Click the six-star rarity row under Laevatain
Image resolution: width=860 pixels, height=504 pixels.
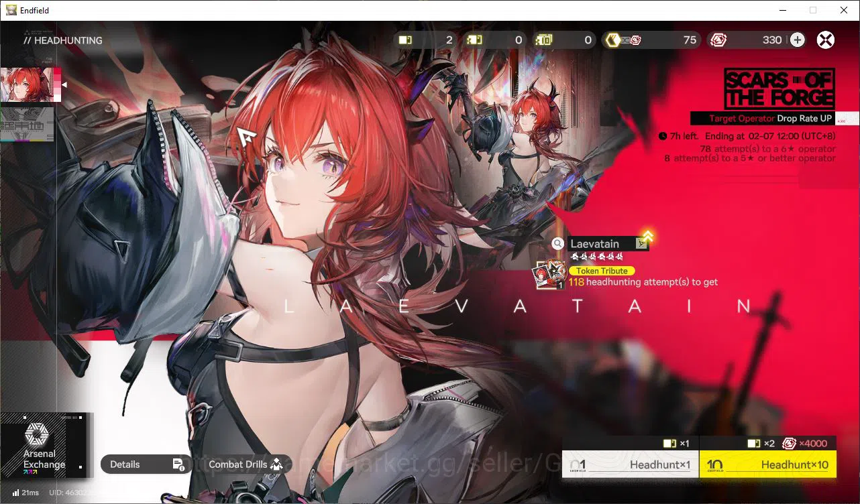597,257
